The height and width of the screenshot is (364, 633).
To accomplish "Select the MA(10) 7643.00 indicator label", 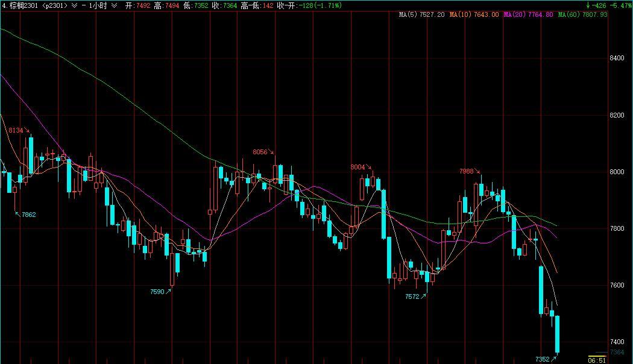I will [474, 14].
